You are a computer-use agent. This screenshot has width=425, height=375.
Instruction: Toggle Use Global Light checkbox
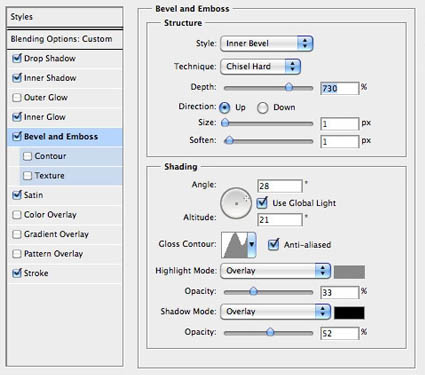(x=262, y=203)
